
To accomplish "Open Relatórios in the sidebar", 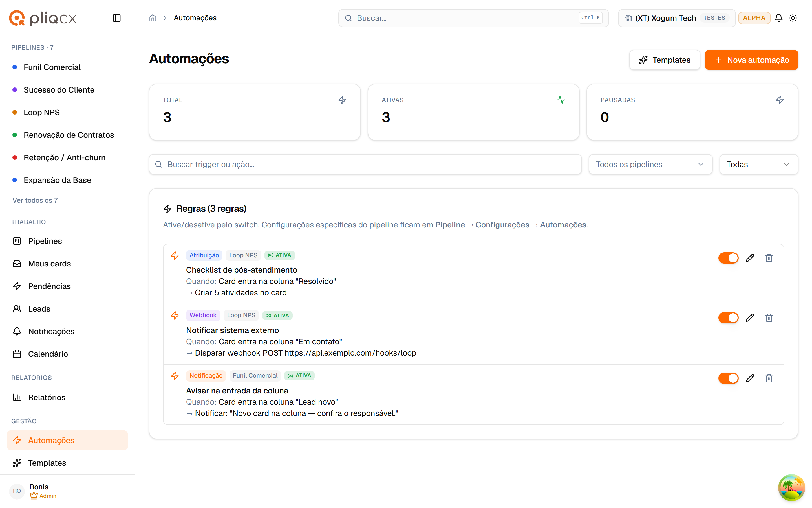I will point(67,397).
